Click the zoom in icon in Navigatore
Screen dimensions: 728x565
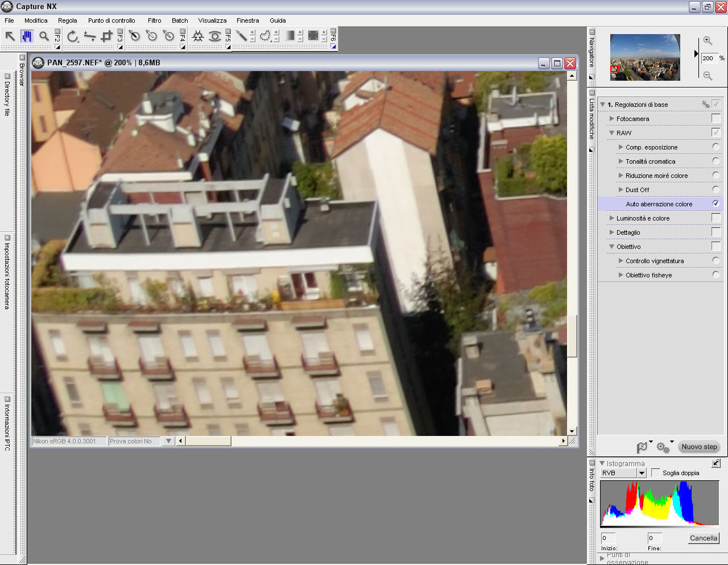pyautogui.click(x=708, y=40)
